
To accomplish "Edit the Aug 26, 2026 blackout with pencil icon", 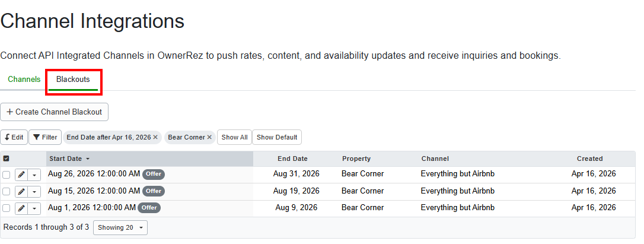I will click(x=21, y=175).
